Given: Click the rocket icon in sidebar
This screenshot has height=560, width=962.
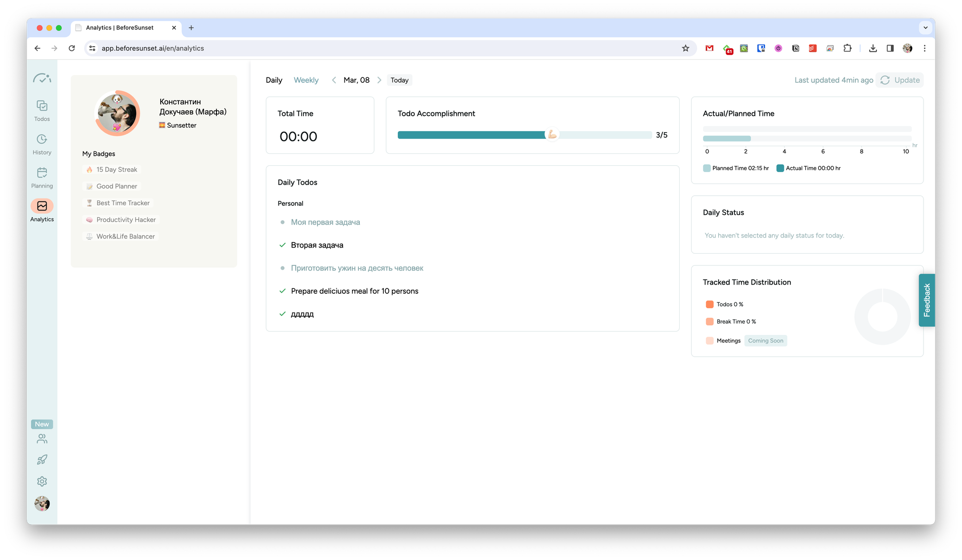Looking at the screenshot, I should click(x=42, y=460).
